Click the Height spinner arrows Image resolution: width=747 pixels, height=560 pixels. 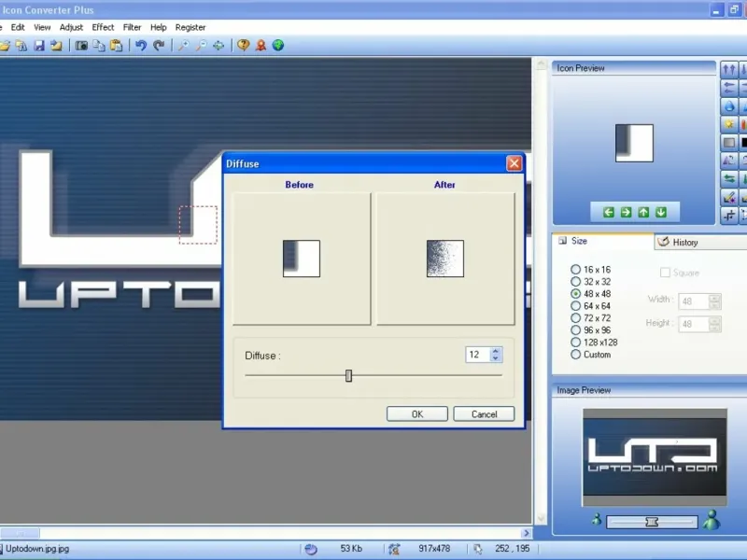coord(714,324)
